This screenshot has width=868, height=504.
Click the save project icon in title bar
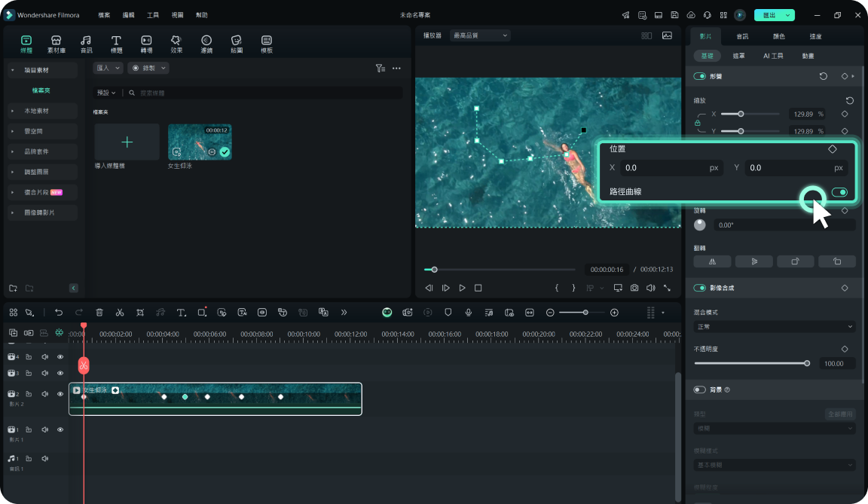674,15
